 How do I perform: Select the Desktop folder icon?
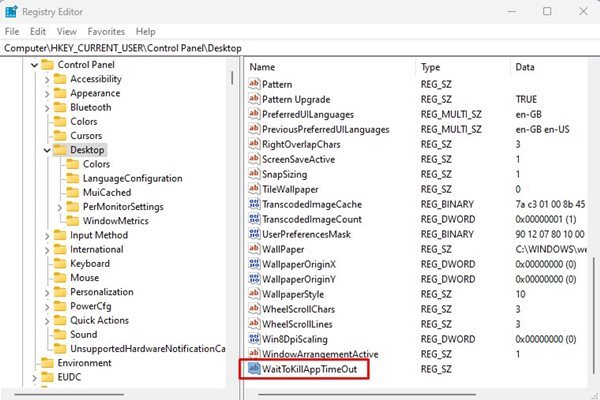tap(60, 150)
